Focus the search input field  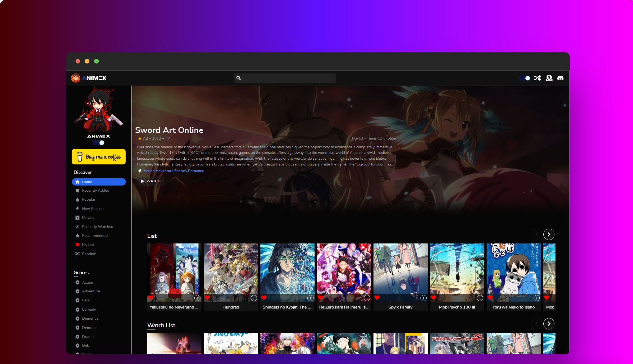pos(285,78)
